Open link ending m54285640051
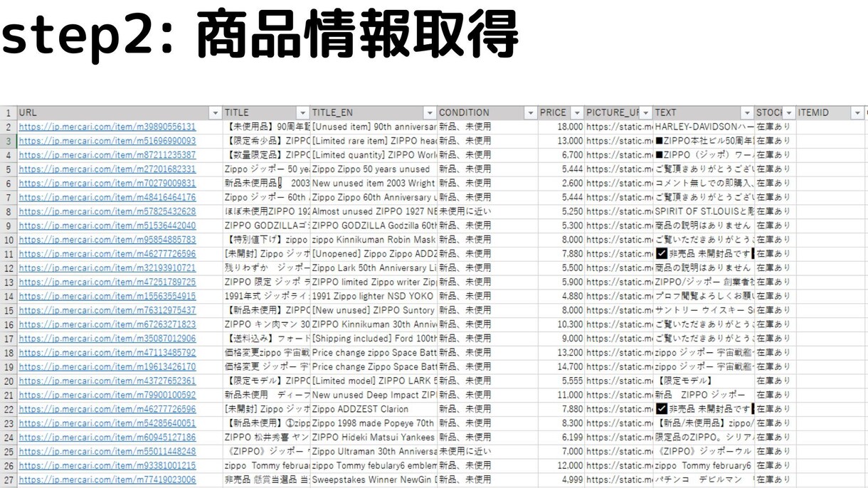 (x=107, y=423)
